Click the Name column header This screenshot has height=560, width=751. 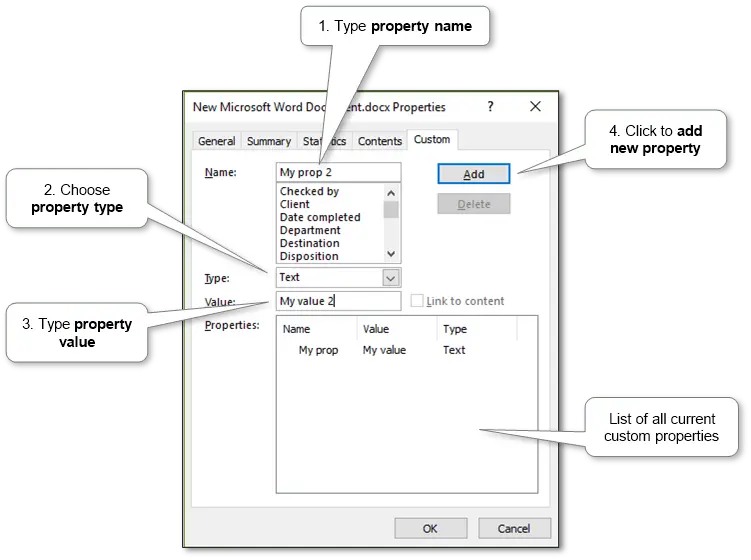tap(317, 329)
